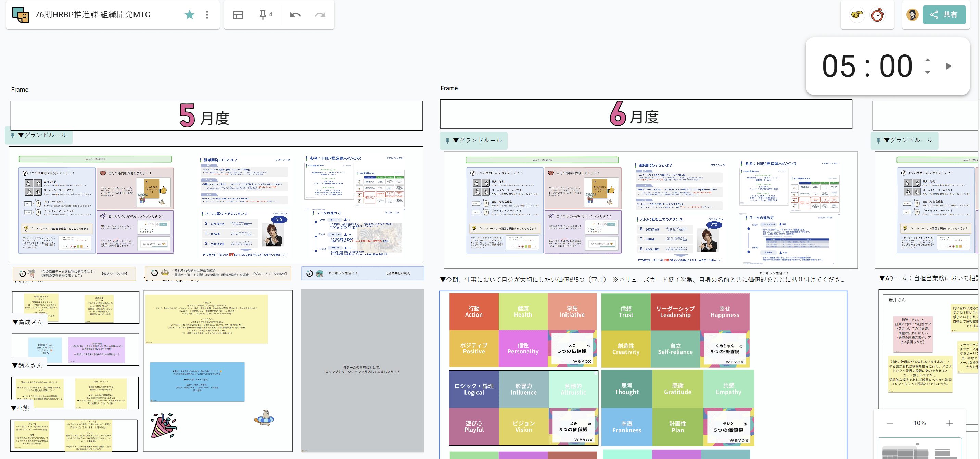This screenshot has width=980, height=459.
Task: Increase timer with up arrow
Action: click(928, 60)
